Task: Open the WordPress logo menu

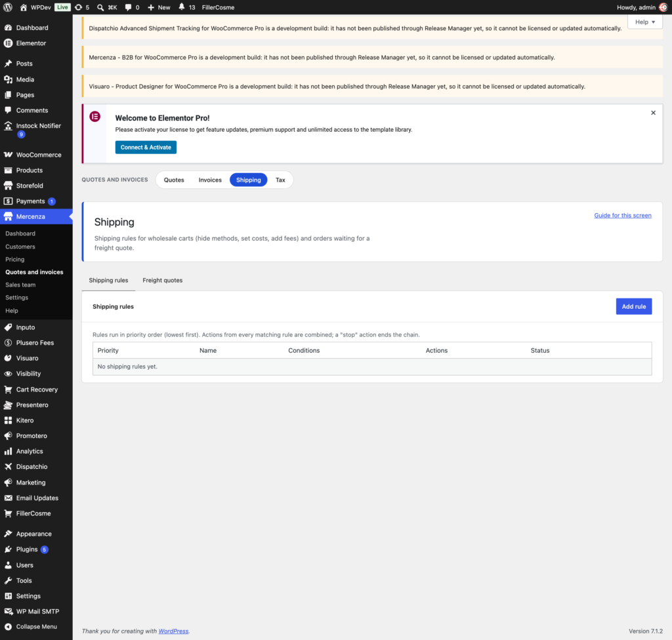Action: [8, 7]
